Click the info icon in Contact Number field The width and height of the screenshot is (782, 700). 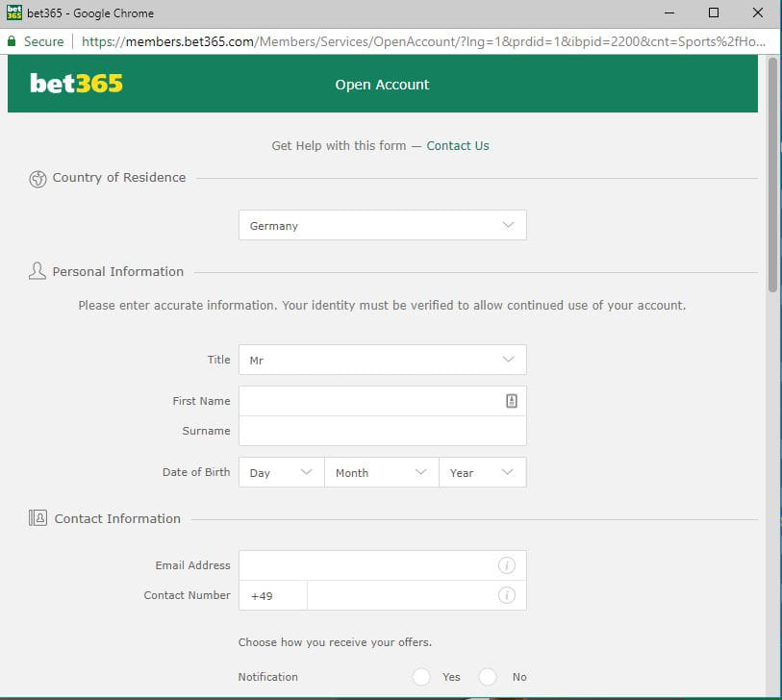click(x=506, y=595)
